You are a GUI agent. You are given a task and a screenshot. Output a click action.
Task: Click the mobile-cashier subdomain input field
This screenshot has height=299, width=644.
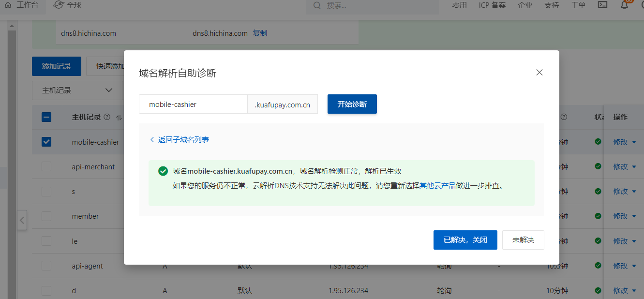pos(193,104)
